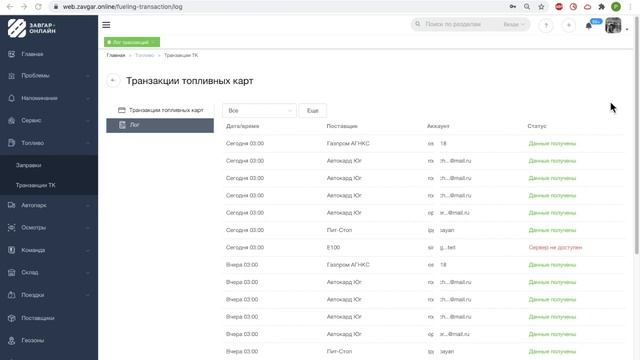Click the Еще filter button
The width and height of the screenshot is (640, 360).
click(313, 111)
